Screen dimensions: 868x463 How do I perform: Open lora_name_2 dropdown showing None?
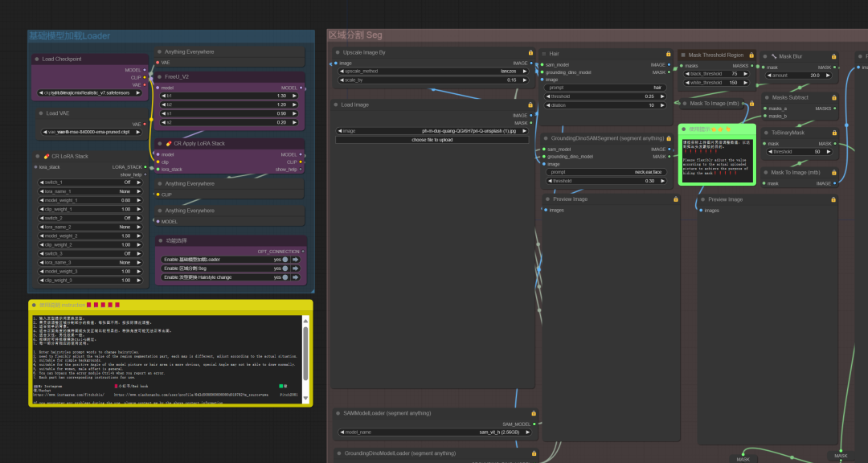(90, 227)
